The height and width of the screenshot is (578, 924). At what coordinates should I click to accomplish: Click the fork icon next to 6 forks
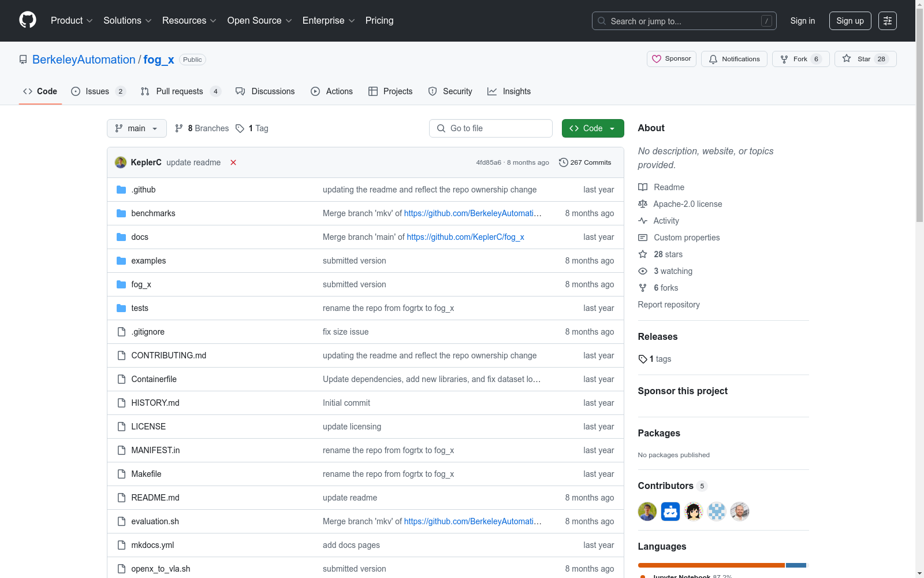click(x=643, y=288)
